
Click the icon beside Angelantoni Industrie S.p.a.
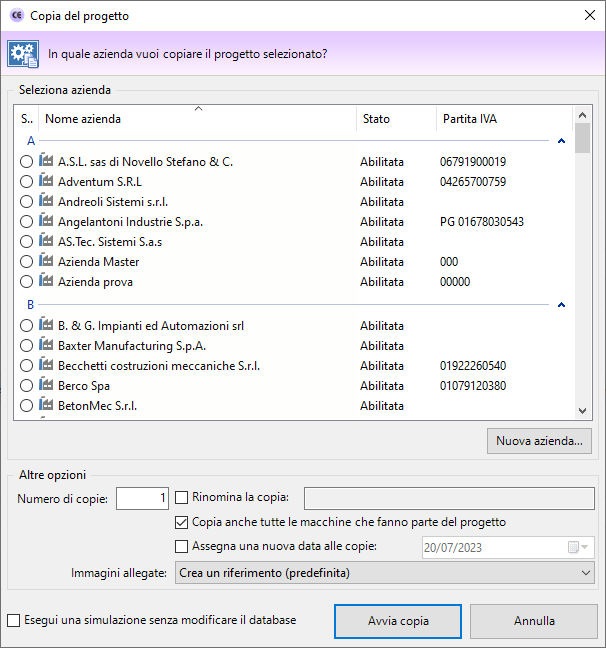(x=46, y=221)
